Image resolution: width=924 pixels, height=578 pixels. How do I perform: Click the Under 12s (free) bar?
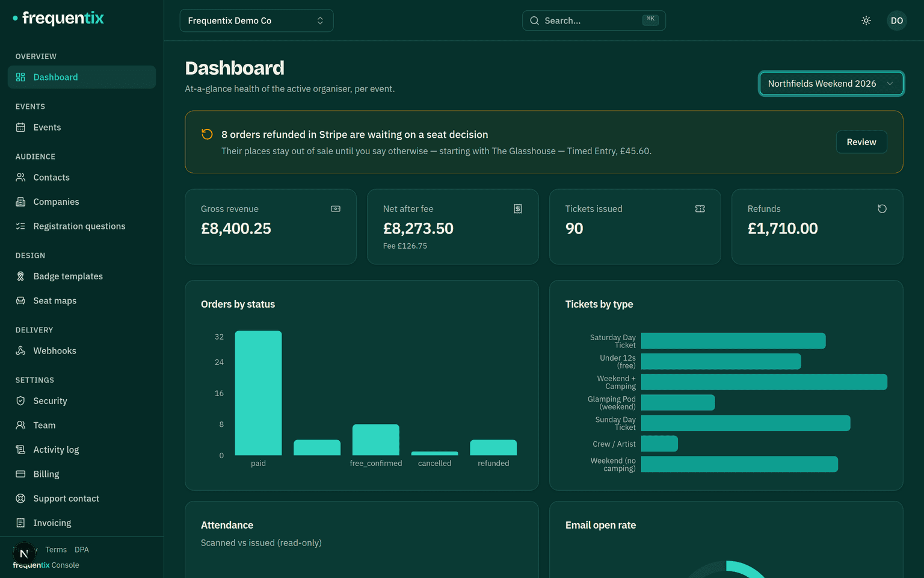tap(721, 361)
